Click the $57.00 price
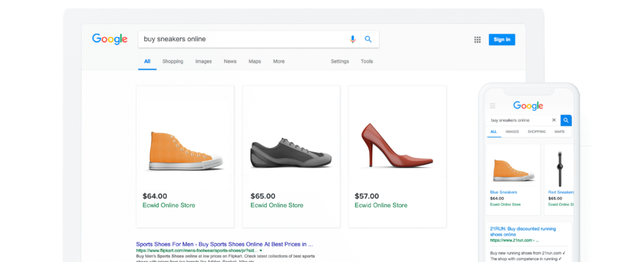The image size is (644, 262). 367,196
